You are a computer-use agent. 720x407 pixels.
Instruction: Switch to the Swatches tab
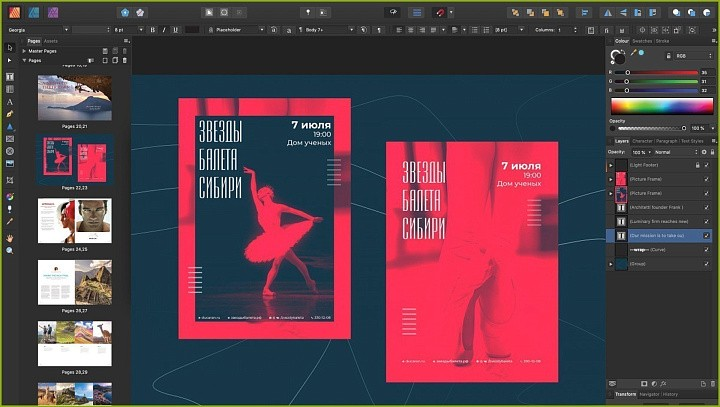(x=641, y=41)
